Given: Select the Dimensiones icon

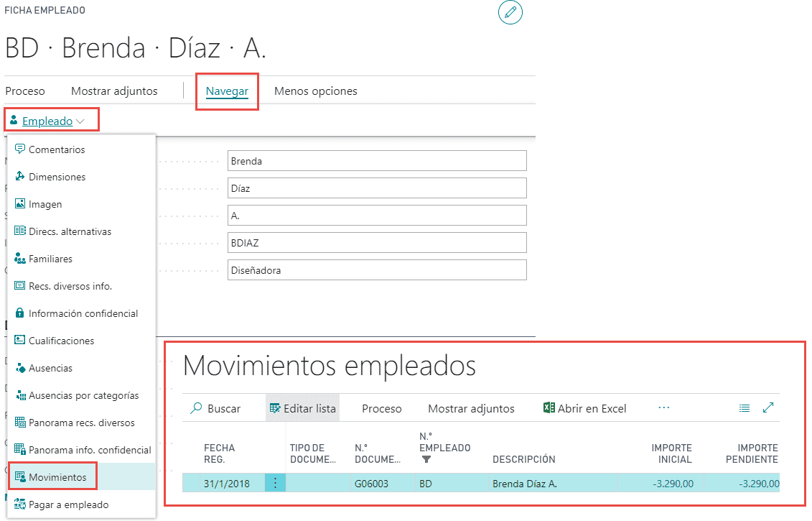Looking at the screenshot, I should pyautogui.click(x=22, y=177).
